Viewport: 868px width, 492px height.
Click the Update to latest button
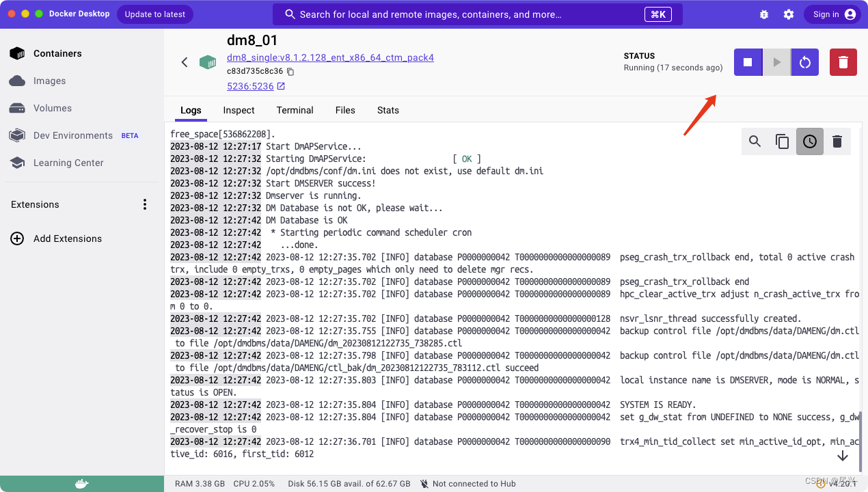(x=154, y=14)
